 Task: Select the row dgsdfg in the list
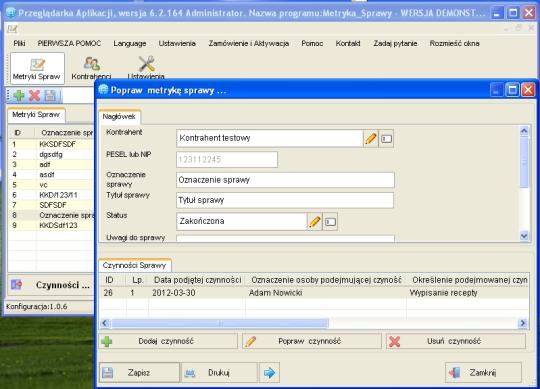[x=51, y=154]
